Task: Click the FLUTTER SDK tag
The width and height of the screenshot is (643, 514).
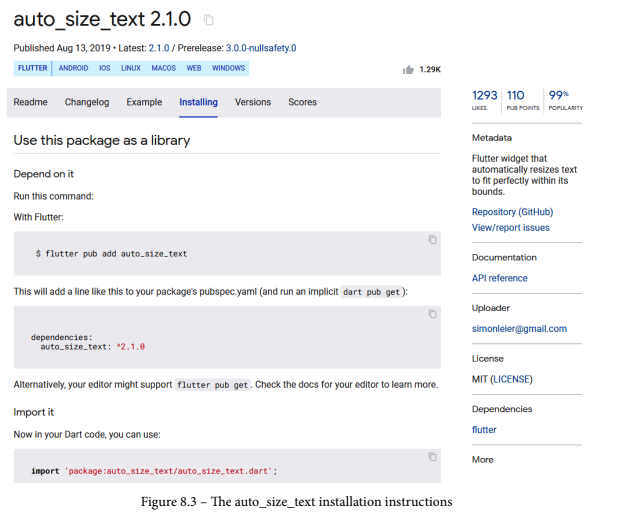Action: [32, 69]
